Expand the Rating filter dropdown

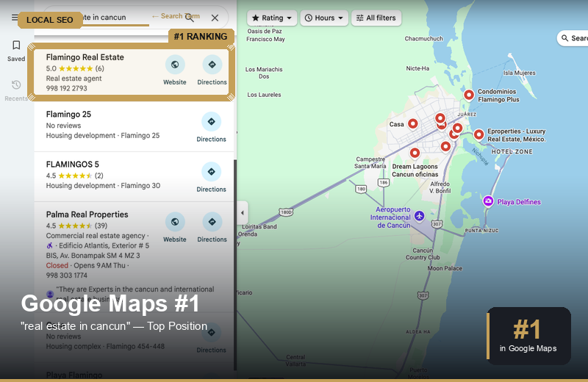272,18
